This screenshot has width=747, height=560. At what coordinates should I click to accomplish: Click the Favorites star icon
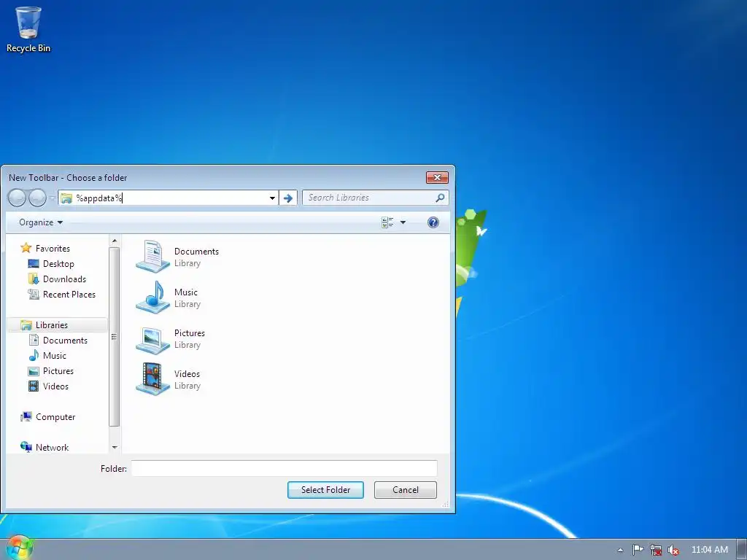pyautogui.click(x=26, y=248)
